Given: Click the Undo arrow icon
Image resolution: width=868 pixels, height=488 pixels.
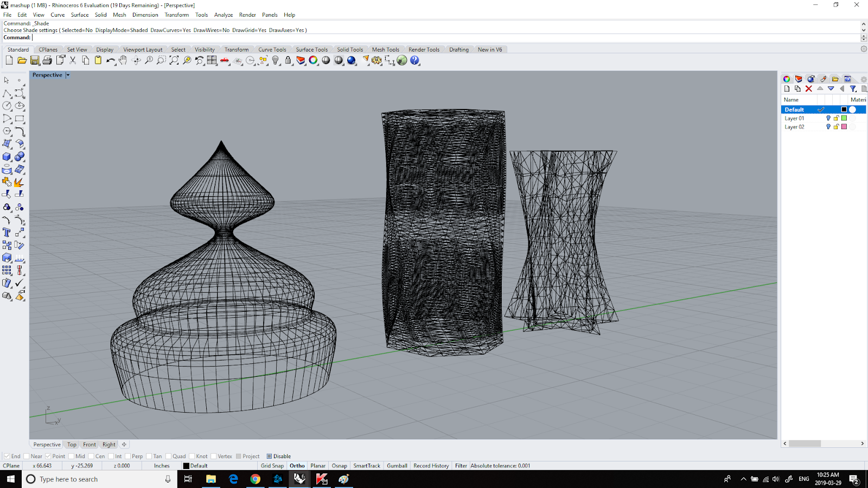Looking at the screenshot, I should 111,60.
